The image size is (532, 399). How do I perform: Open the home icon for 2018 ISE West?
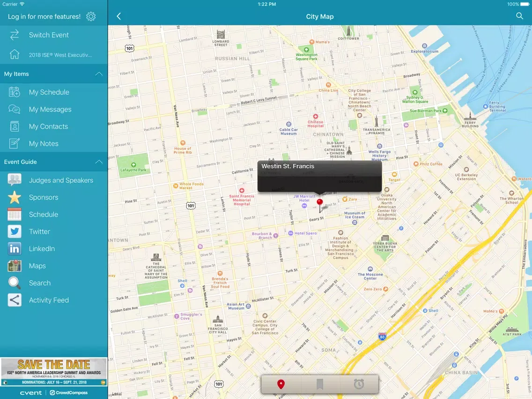[15, 55]
